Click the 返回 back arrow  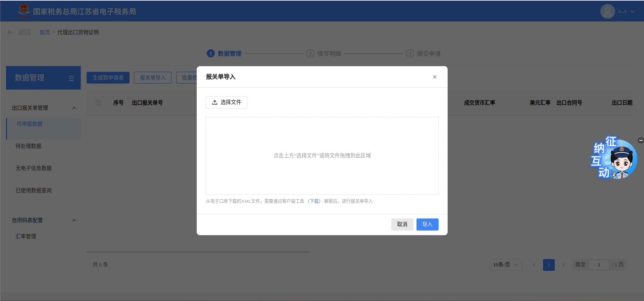point(11,32)
